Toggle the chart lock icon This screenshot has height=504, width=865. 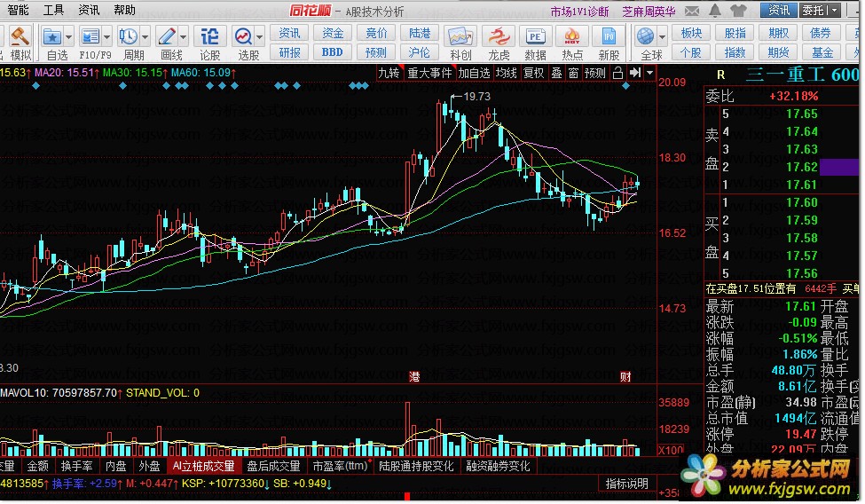coord(617,73)
